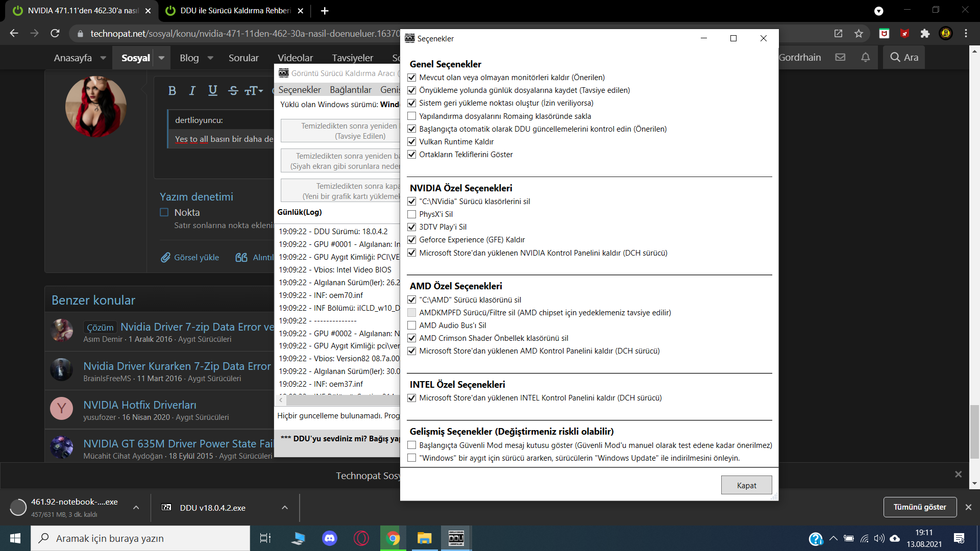Open the browser extensions puzzle icon

pyautogui.click(x=925, y=34)
